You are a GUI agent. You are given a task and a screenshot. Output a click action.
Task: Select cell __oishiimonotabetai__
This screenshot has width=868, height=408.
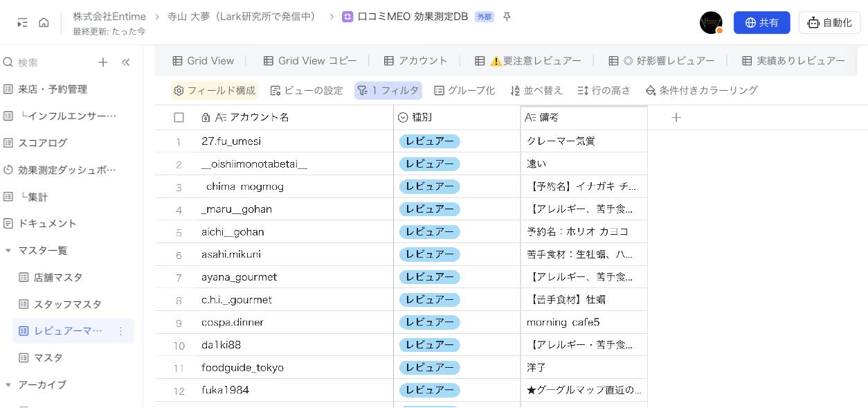pyautogui.click(x=295, y=164)
